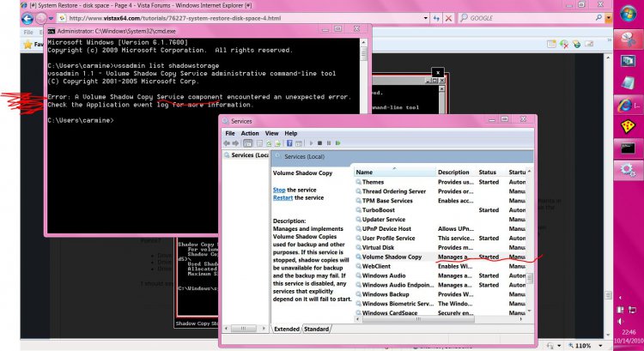The width and height of the screenshot is (644, 351).
Task: Open the View menu in Services
Action: point(271,133)
